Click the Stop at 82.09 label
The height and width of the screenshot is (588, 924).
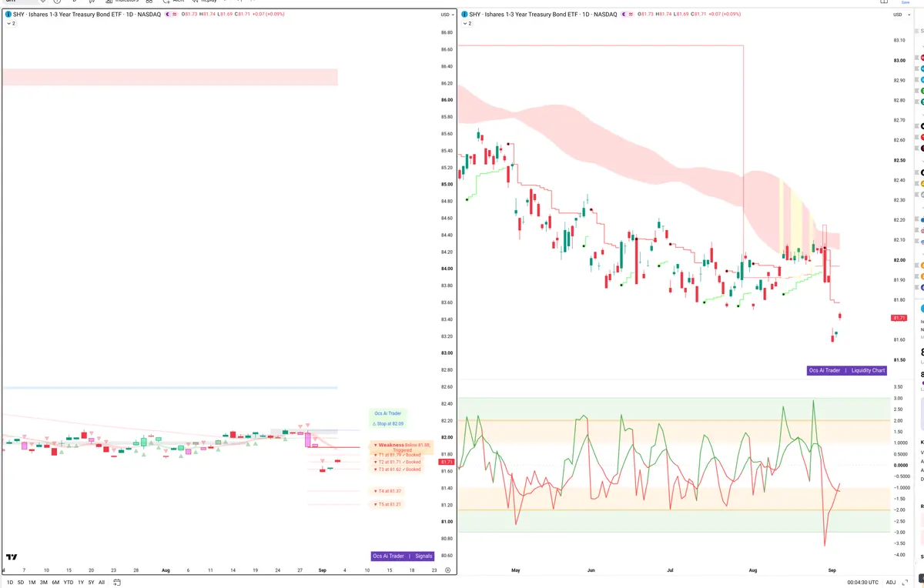click(388, 423)
